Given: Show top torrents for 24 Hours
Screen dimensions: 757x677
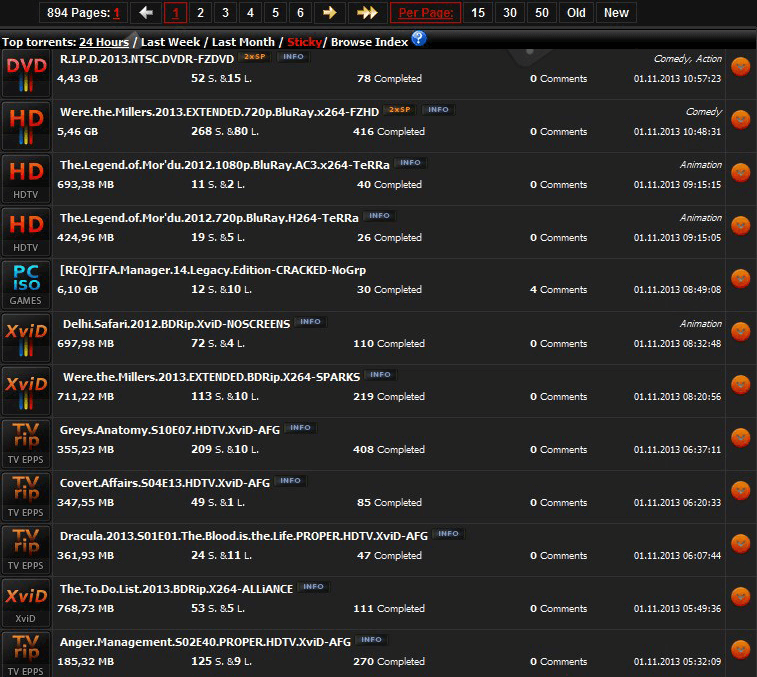Looking at the screenshot, I should [x=104, y=42].
